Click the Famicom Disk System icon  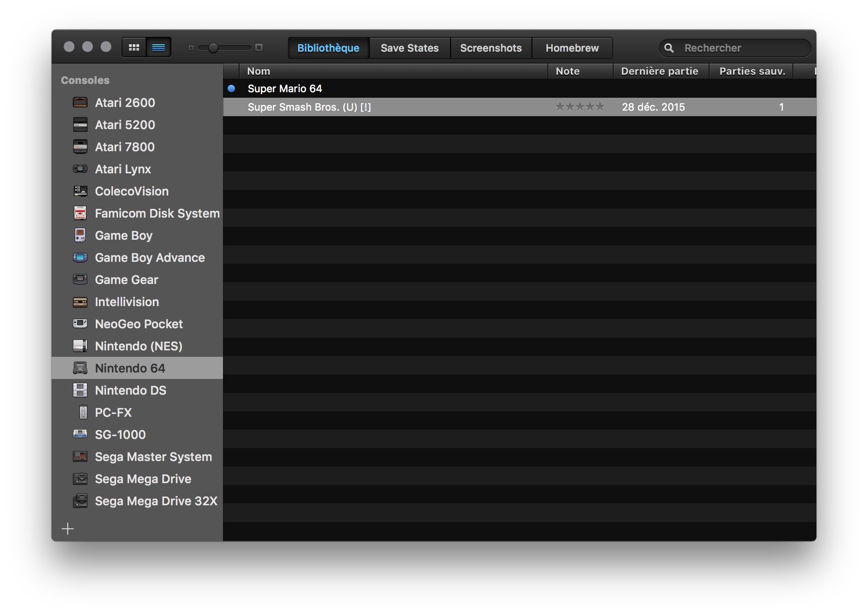pos(80,213)
